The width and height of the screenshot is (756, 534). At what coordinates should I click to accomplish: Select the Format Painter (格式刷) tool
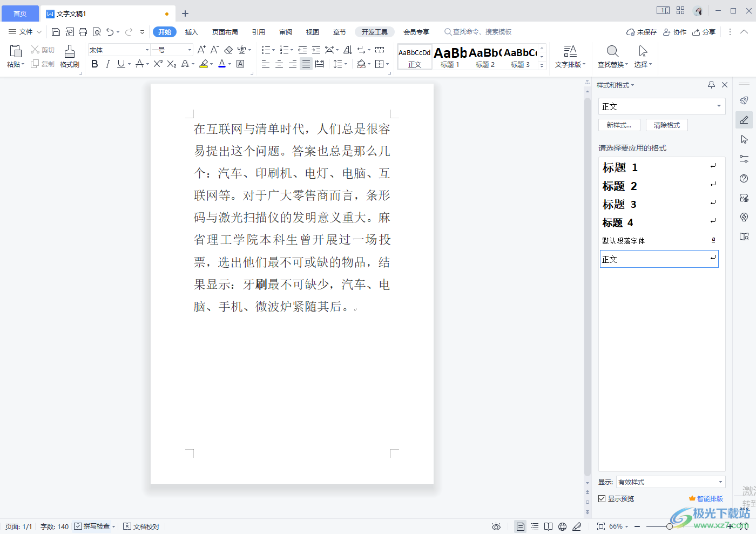pyautogui.click(x=70, y=56)
